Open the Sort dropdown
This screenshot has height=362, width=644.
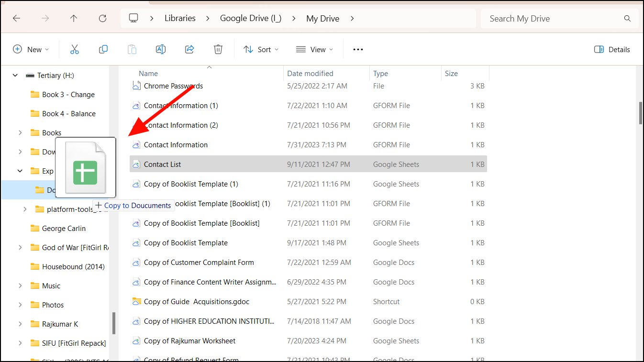tap(261, 49)
